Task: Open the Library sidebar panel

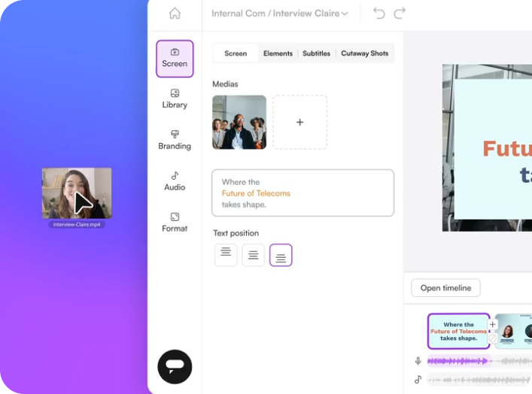Action: click(175, 99)
